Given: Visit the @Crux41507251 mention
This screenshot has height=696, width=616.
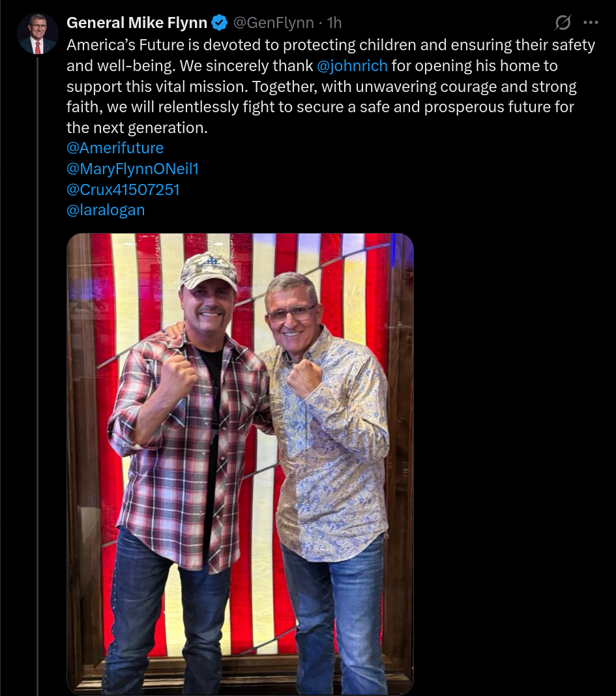Looking at the screenshot, I should [123, 190].
